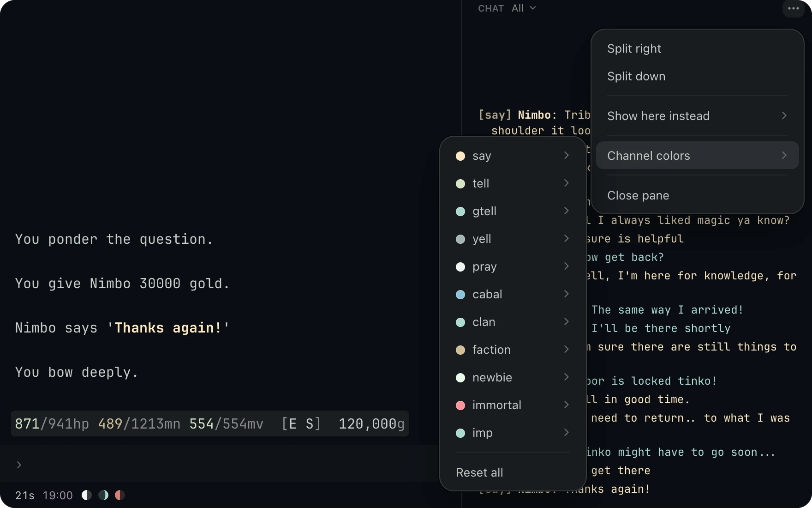This screenshot has width=812, height=508.
Task: Click the gtell channel teal swatch
Action: (460, 212)
